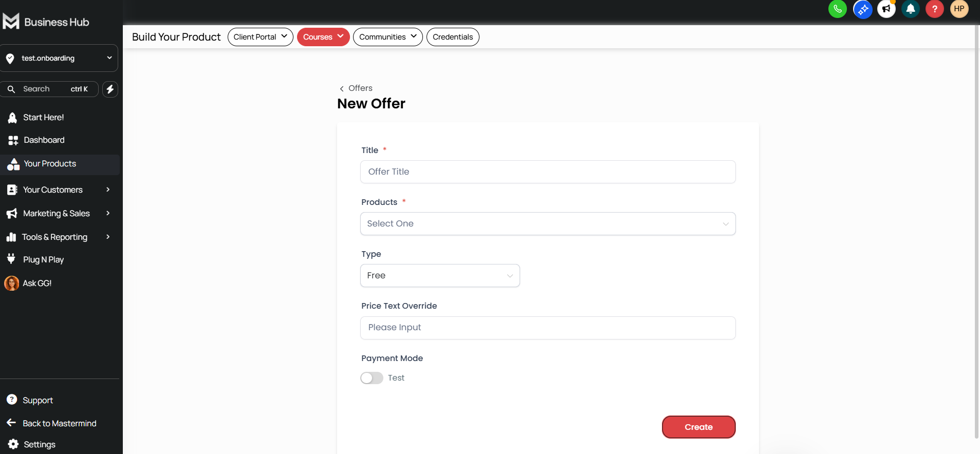The image size is (980, 454).
Task: Open the notifications bell icon
Action: click(x=910, y=9)
